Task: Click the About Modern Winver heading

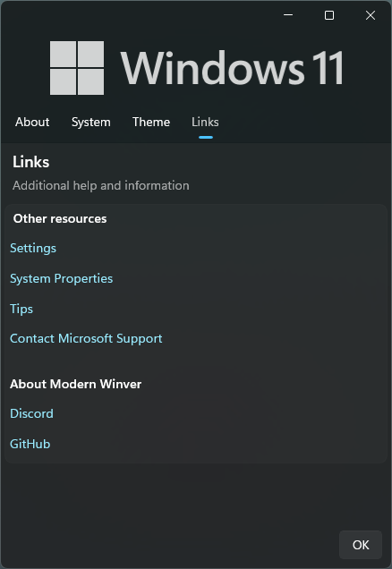Action: coord(75,384)
